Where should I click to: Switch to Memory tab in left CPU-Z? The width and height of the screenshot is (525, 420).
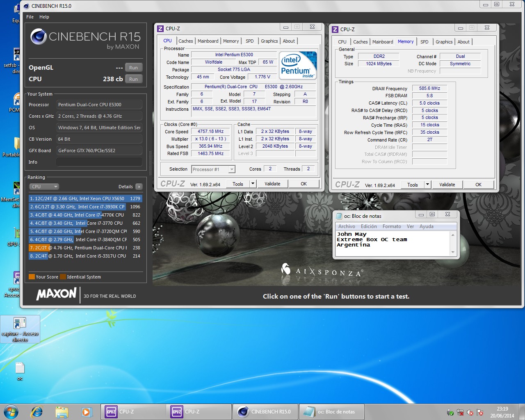(231, 41)
